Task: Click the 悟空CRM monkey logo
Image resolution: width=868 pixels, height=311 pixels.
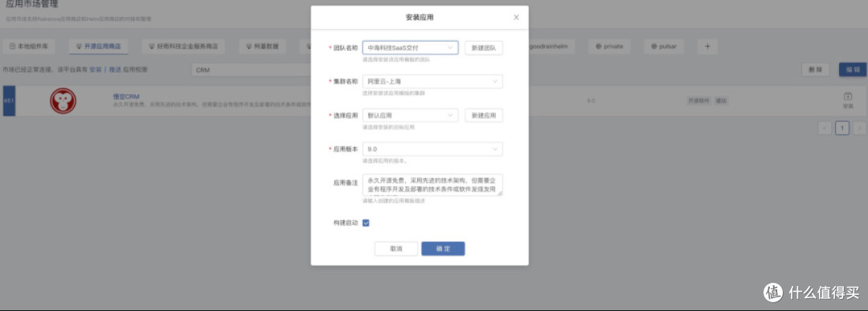Action: click(63, 100)
